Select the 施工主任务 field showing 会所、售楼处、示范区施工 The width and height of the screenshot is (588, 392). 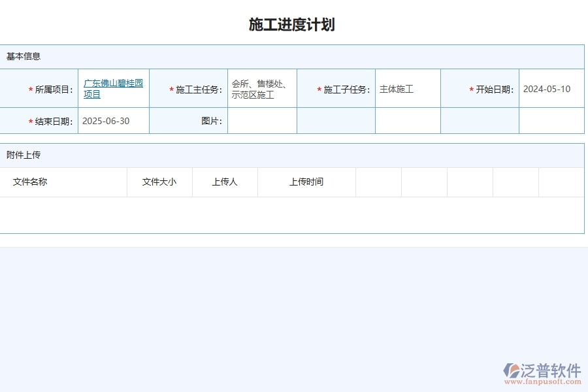[261, 88]
